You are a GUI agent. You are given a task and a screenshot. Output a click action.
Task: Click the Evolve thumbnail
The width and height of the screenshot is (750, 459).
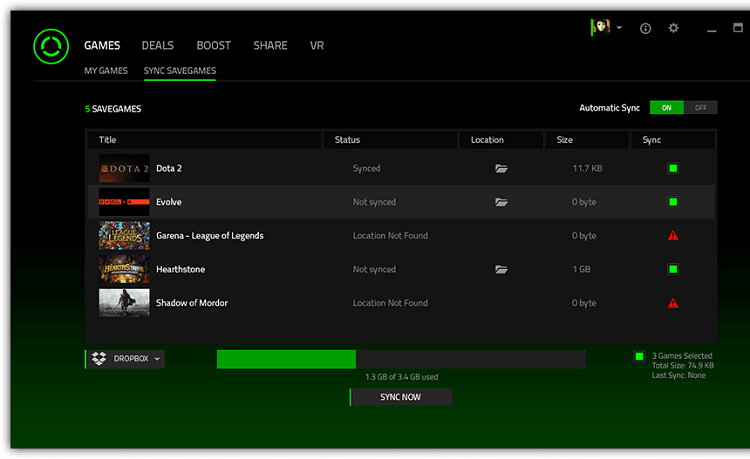point(124,202)
